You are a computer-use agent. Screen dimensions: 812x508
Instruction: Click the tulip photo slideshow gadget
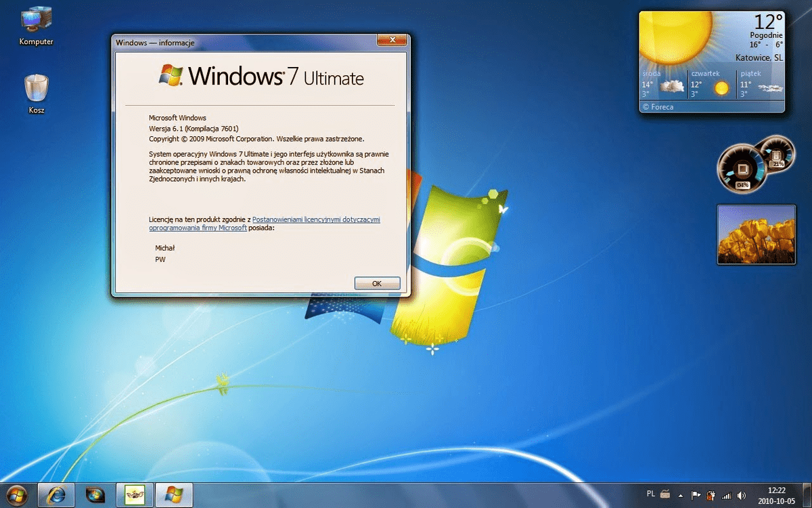(x=756, y=234)
